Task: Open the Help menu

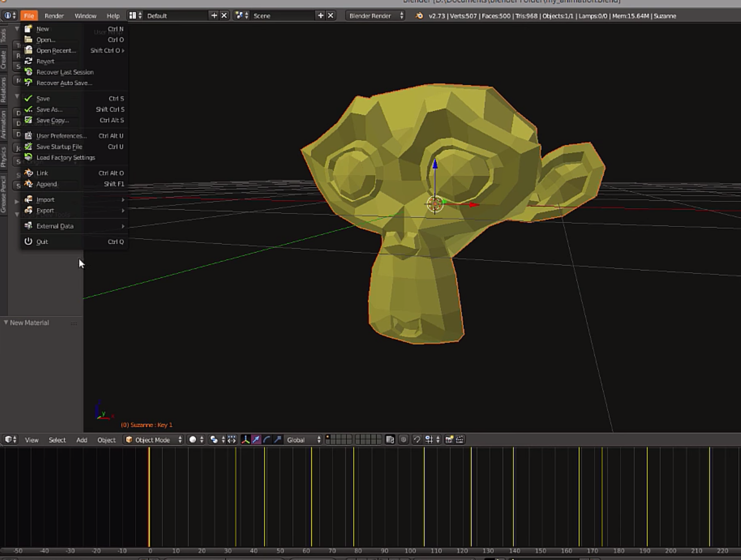Action: click(113, 16)
